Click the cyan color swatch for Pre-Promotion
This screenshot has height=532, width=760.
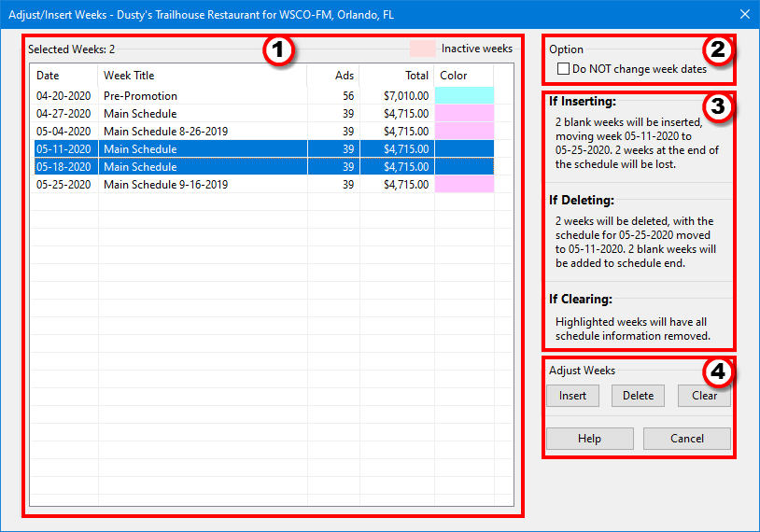coord(464,95)
